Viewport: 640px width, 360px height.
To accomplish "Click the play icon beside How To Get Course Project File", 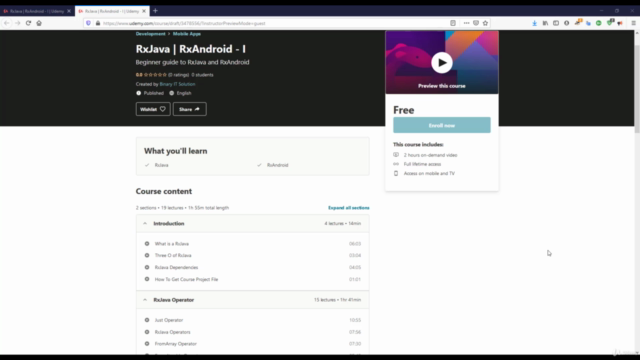I will [147, 279].
